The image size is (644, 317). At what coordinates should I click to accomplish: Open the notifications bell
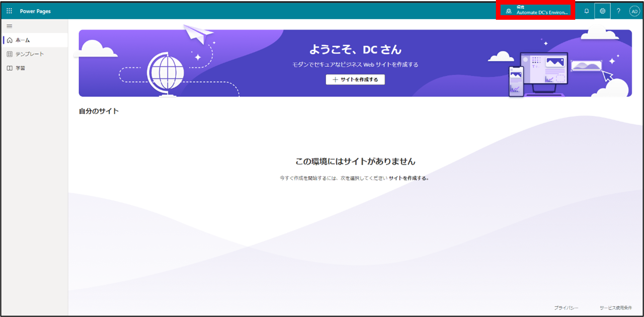(x=586, y=11)
